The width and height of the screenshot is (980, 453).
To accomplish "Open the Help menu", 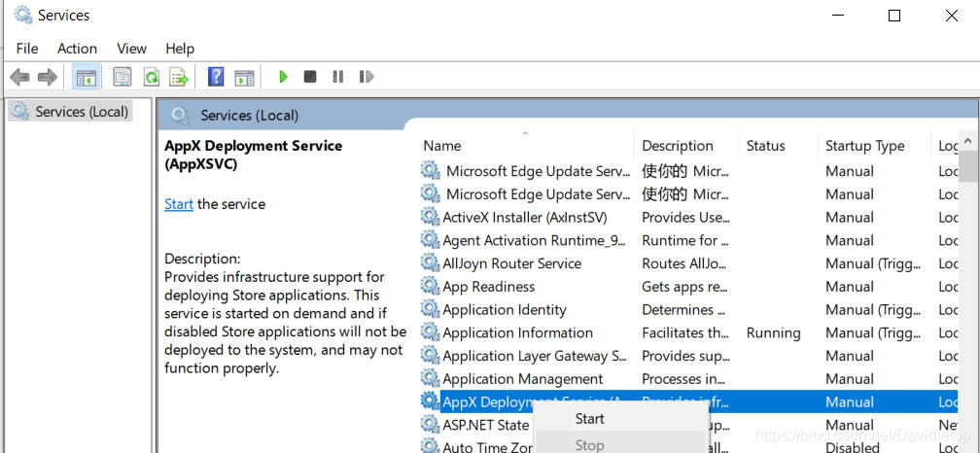I will click(x=180, y=48).
